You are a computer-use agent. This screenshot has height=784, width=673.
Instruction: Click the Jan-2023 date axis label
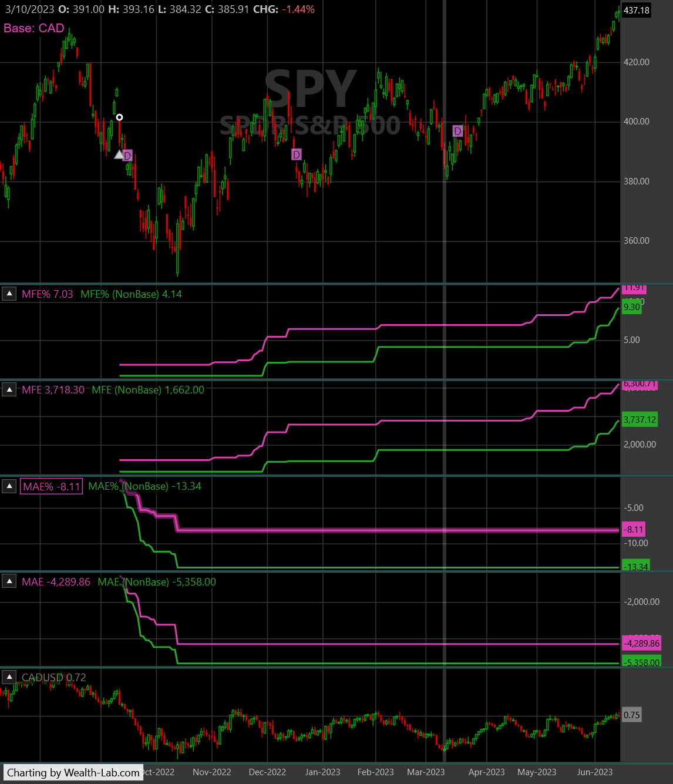pos(322,772)
